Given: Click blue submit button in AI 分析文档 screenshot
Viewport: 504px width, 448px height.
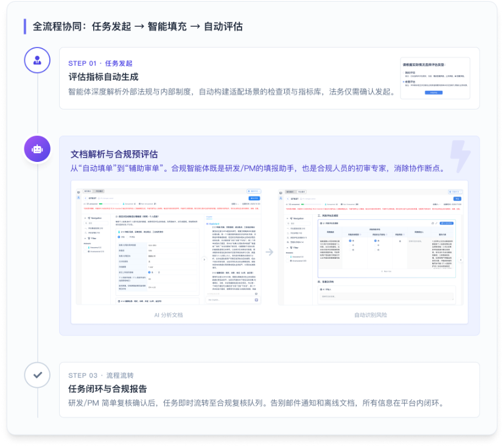Looking at the screenshot, I should pyautogui.click(x=254, y=198).
